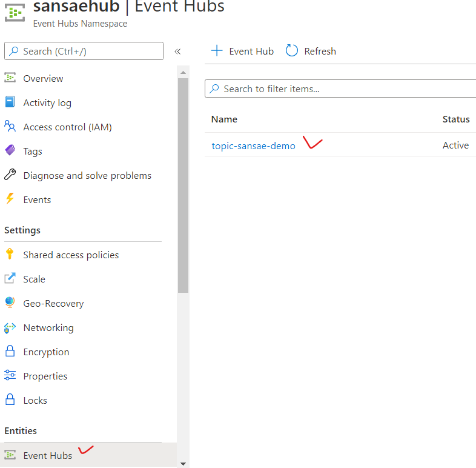
Task: Click the Shared access policies key icon
Action: coord(10,255)
